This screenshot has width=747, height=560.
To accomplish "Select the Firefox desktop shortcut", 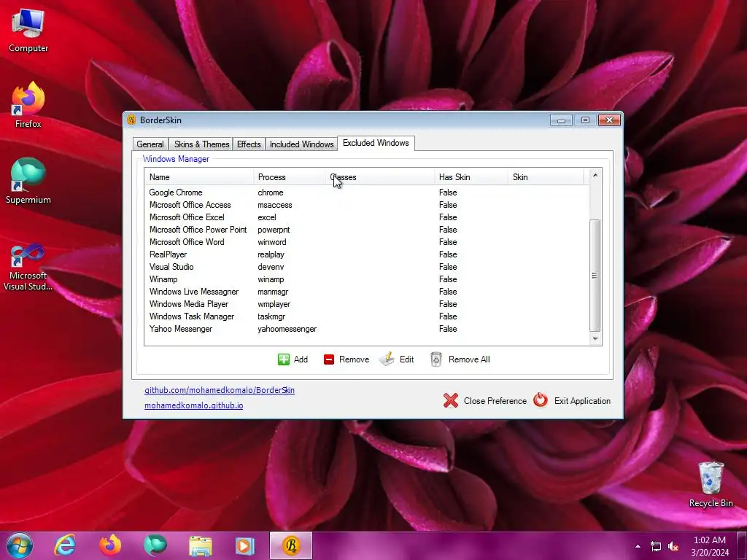I will click(x=28, y=105).
